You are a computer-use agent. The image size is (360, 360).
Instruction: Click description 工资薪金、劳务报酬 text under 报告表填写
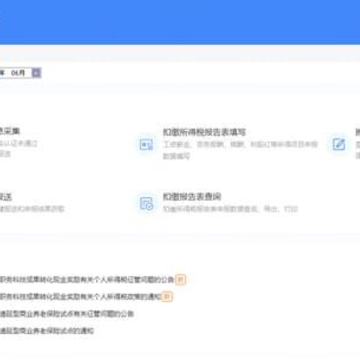click(x=240, y=150)
